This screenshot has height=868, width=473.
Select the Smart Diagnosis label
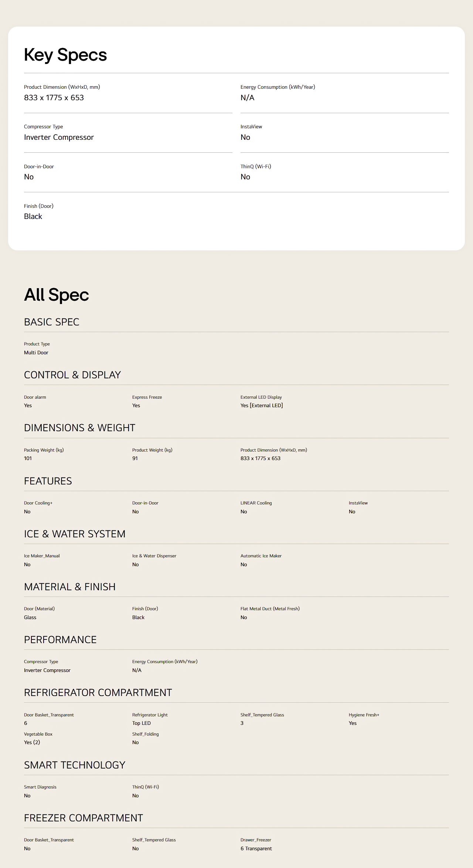coord(40,787)
